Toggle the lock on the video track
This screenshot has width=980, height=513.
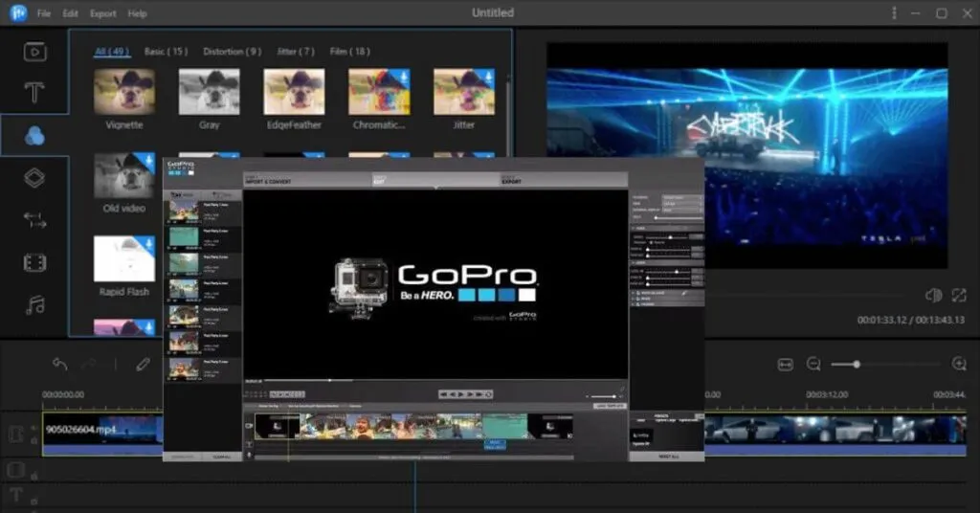click(34, 440)
